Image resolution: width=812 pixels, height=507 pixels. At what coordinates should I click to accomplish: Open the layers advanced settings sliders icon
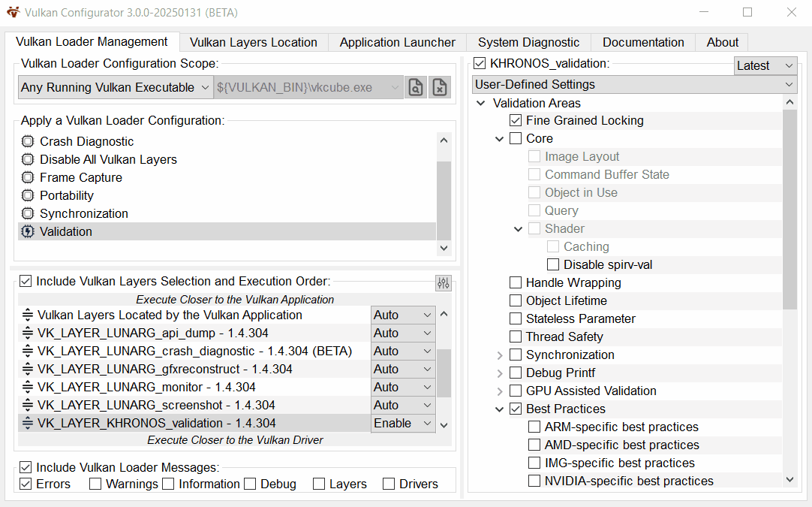pyautogui.click(x=444, y=282)
